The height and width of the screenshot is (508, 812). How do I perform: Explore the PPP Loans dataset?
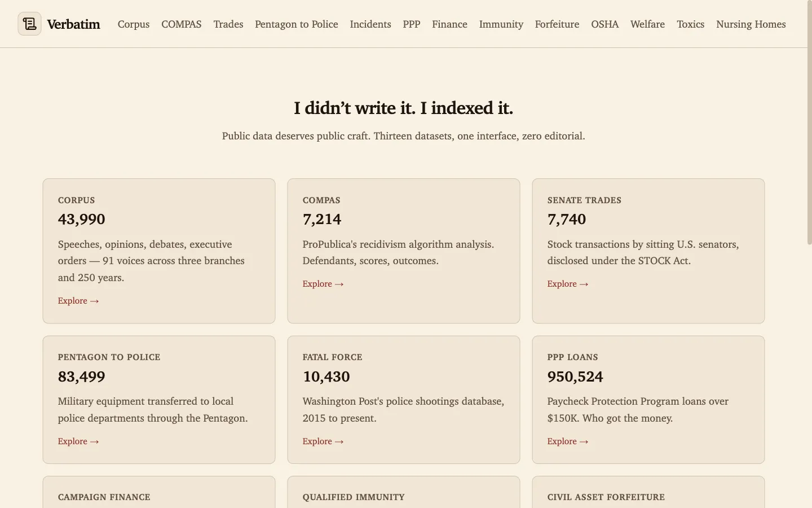click(x=568, y=441)
